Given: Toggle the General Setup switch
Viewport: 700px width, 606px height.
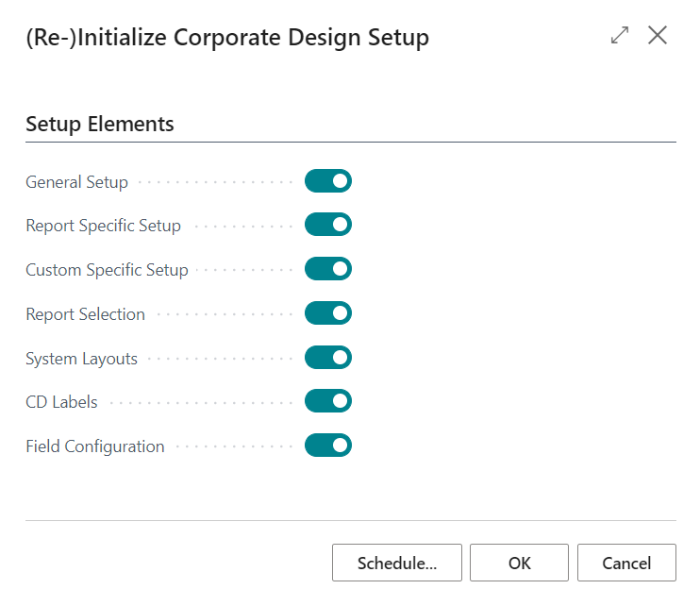Looking at the screenshot, I should [x=328, y=181].
